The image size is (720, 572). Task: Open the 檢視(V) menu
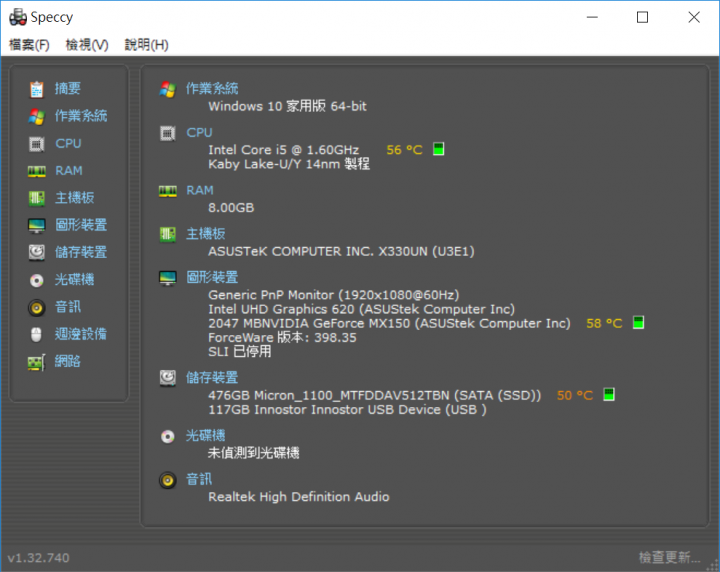(x=87, y=45)
